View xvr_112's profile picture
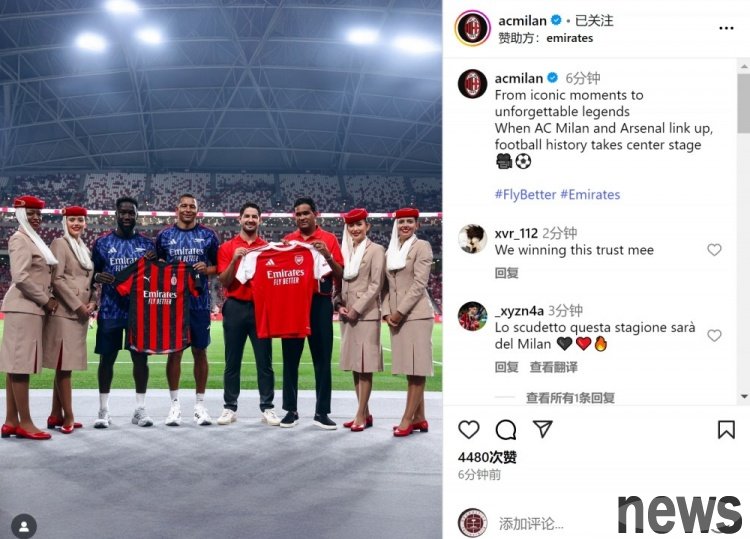The image size is (750, 539). [473, 239]
